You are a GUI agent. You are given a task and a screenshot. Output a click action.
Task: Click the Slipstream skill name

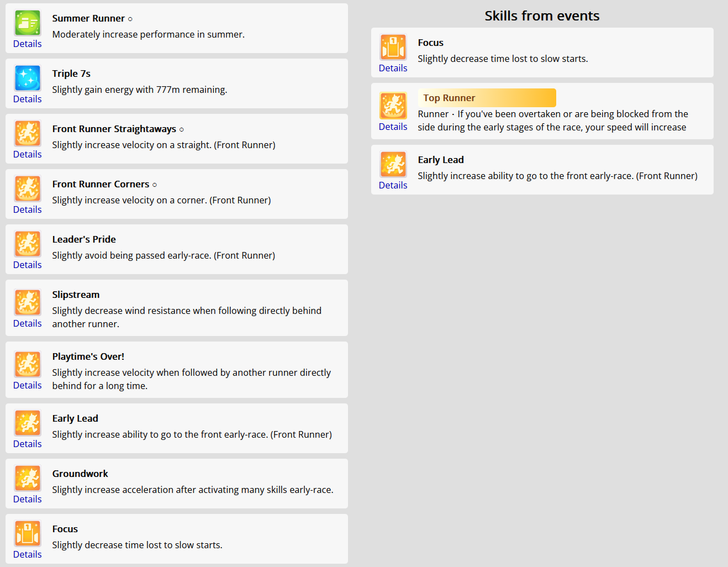tap(76, 295)
